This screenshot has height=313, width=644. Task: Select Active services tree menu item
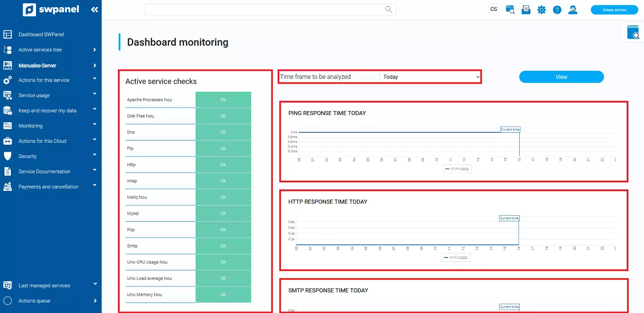click(40, 50)
